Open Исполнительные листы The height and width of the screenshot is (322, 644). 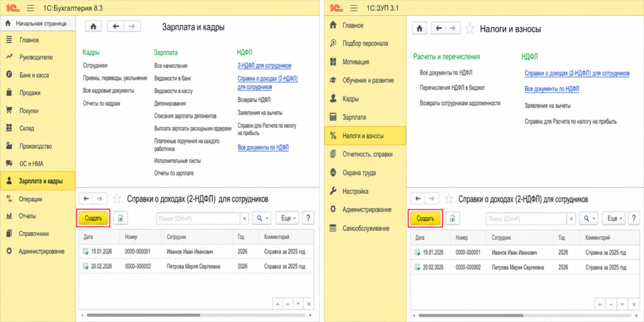tap(177, 160)
